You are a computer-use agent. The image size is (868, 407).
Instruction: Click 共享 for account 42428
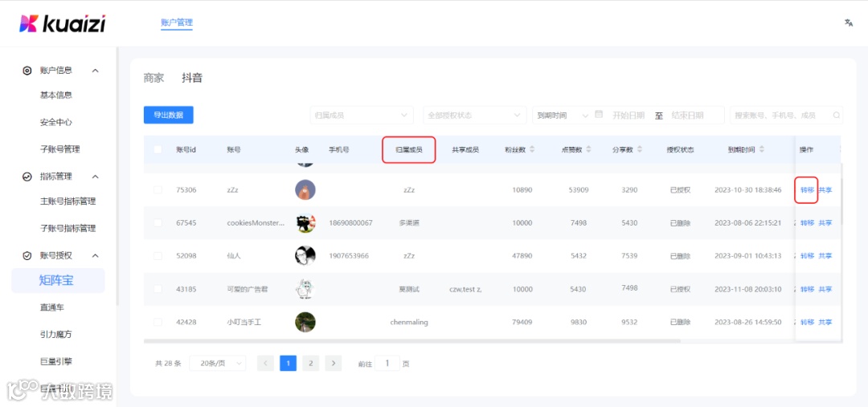pos(825,322)
